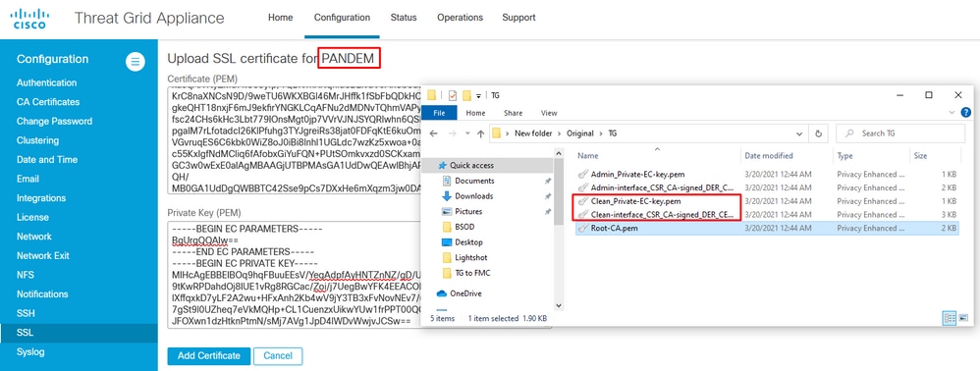Expand the Explorer ribbon chevron
980x371 pixels.
coord(952,113)
